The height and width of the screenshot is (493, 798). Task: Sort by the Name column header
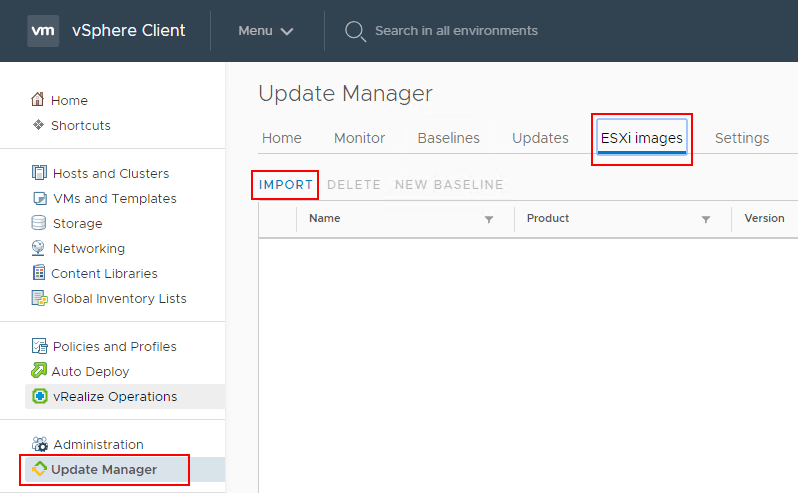coord(325,218)
